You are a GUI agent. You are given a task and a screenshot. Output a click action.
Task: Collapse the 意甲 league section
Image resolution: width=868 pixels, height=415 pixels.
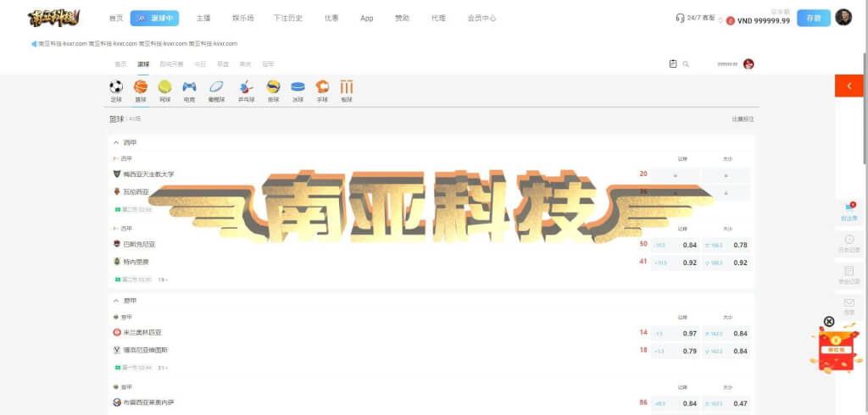[116, 301]
